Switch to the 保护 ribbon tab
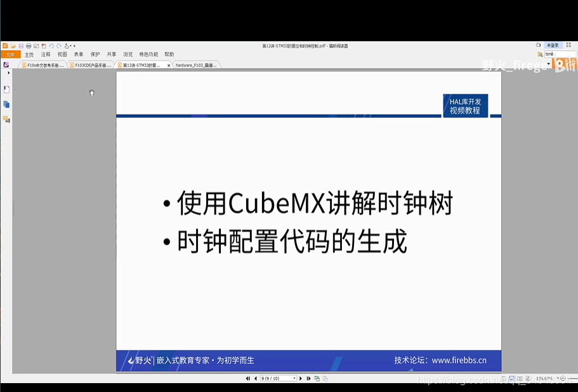Viewport: 578px width, 392px height. 95,54
